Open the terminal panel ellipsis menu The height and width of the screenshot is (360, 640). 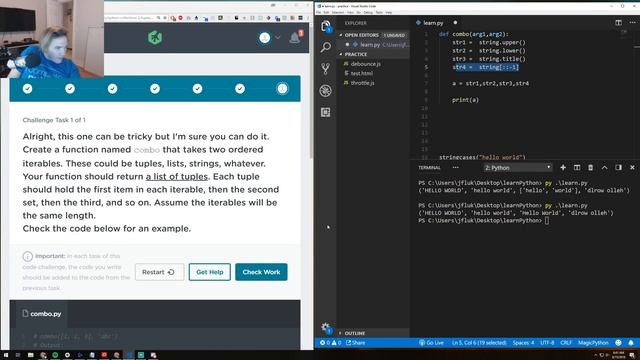(456, 167)
